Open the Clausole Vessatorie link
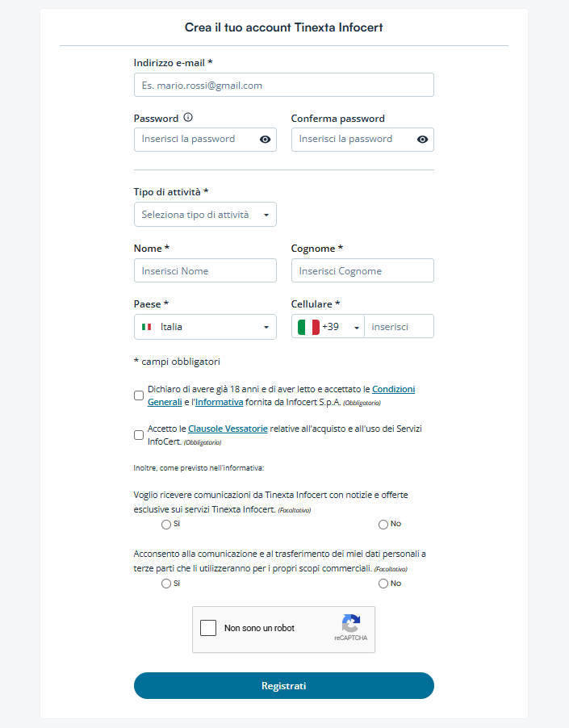 pyautogui.click(x=228, y=429)
